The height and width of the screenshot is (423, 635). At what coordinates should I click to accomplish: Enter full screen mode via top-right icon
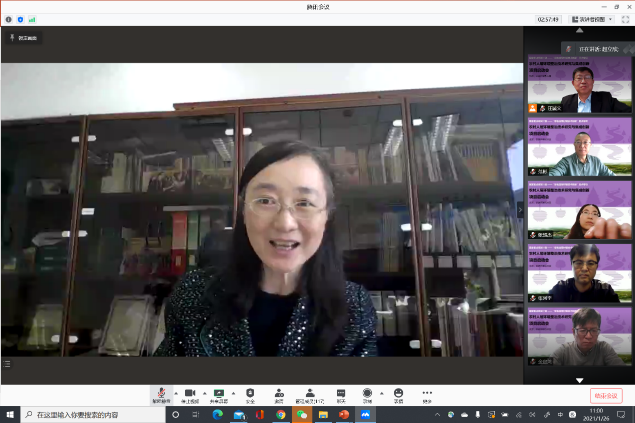tap(626, 19)
